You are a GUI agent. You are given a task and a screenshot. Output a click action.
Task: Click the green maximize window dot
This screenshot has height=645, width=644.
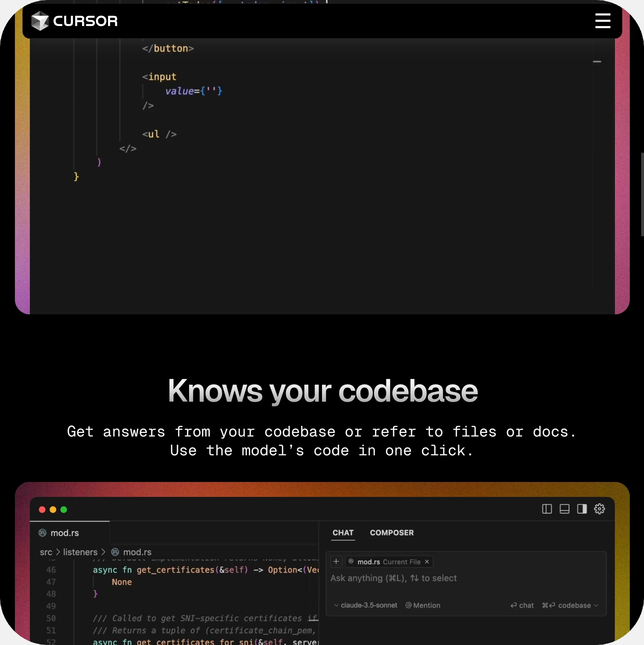click(x=64, y=510)
